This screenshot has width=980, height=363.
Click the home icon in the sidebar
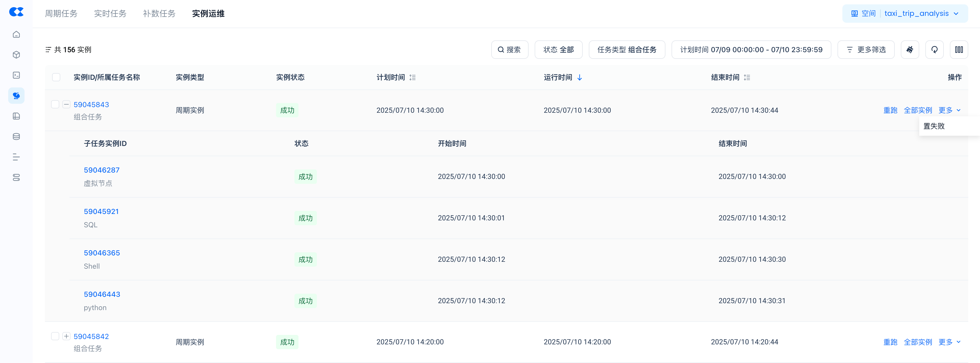pyautogui.click(x=16, y=34)
